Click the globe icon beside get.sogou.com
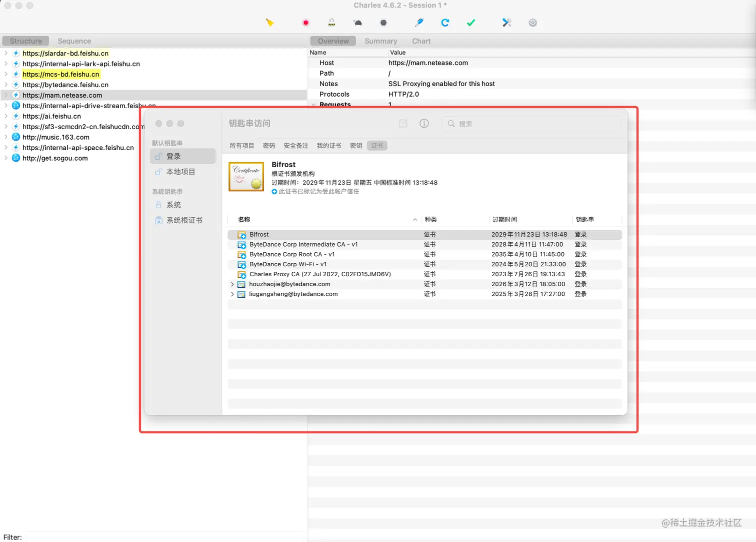Image resolution: width=756 pixels, height=542 pixels. coord(16,158)
